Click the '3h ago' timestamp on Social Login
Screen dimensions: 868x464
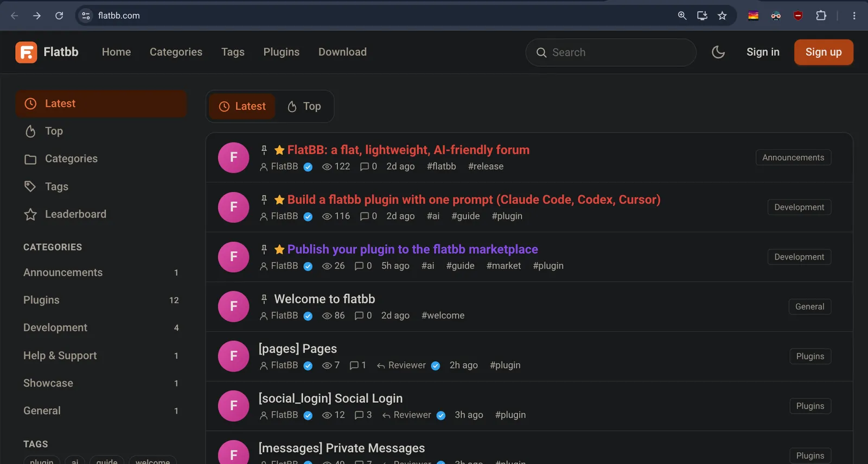(469, 415)
